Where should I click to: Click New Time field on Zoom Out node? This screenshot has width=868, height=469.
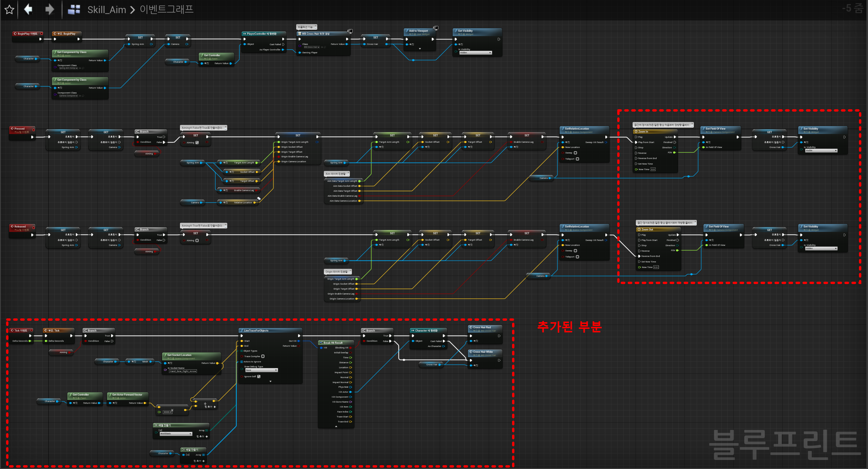(656, 267)
